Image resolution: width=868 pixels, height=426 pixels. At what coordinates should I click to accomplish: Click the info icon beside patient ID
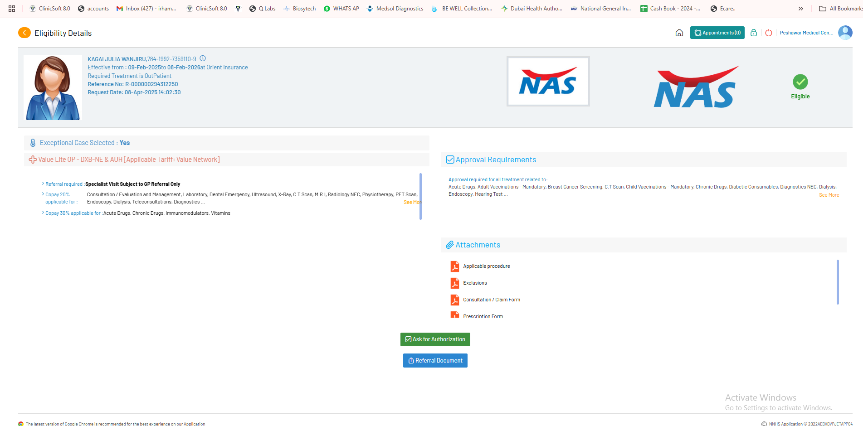click(x=203, y=58)
